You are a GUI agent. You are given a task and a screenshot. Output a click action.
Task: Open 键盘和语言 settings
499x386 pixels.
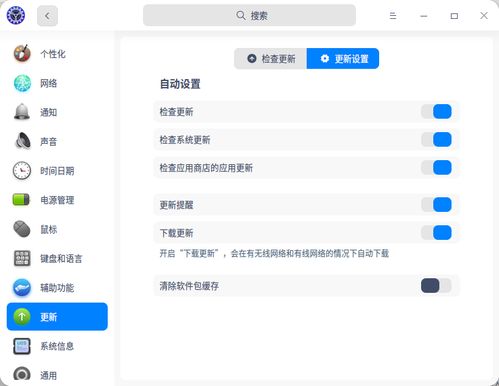pyautogui.click(x=57, y=258)
